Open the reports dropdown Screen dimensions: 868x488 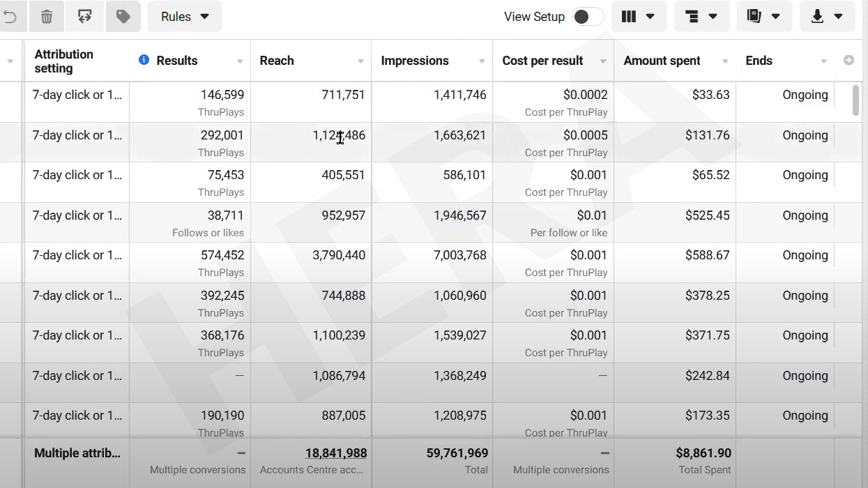pyautogui.click(x=764, y=17)
